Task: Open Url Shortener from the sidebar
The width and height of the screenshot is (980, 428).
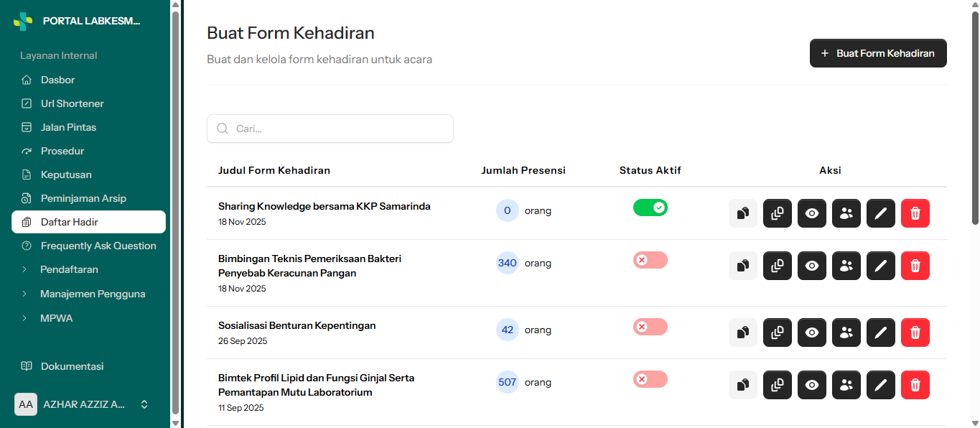Action: click(x=88, y=103)
